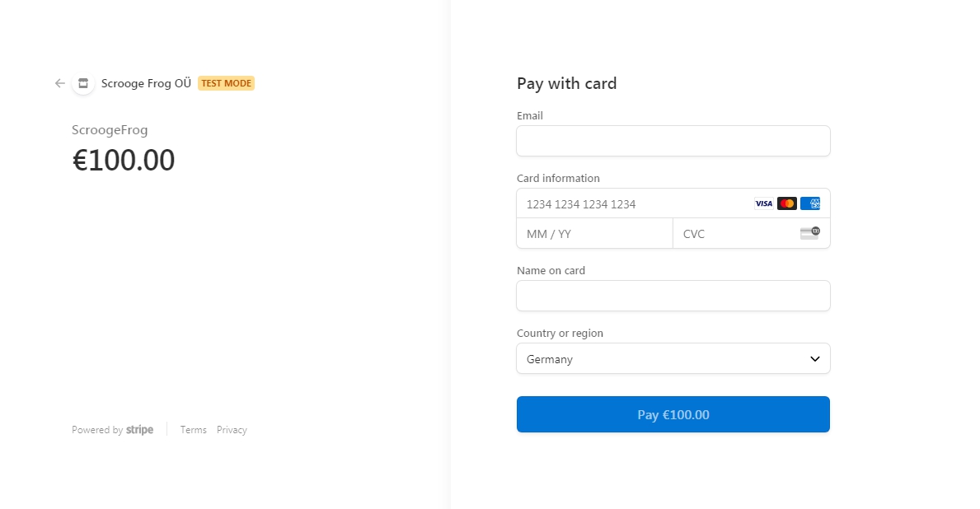
Task: Click the CVC card hint icon
Action: click(810, 233)
